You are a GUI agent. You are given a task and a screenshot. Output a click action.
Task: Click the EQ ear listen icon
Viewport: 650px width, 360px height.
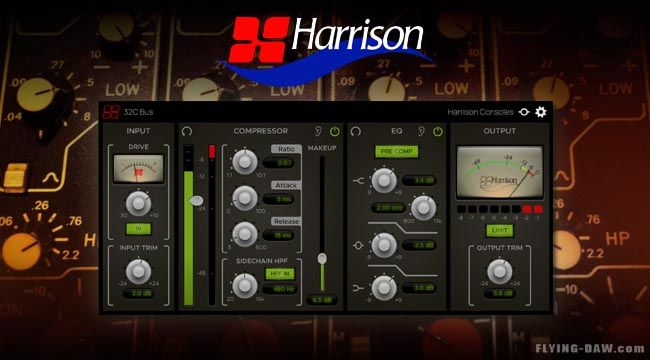click(x=421, y=131)
